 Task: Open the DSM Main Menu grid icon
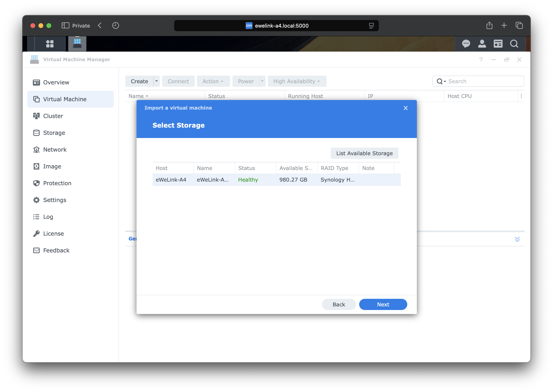[x=50, y=44]
